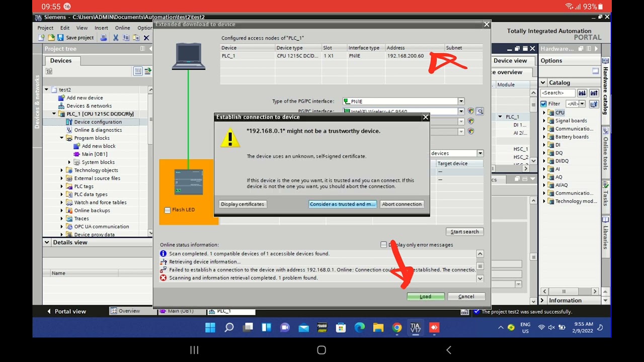Viewport: 644px width, 362px height.
Task: Click Cancel in download dialog
Action: point(466,297)
